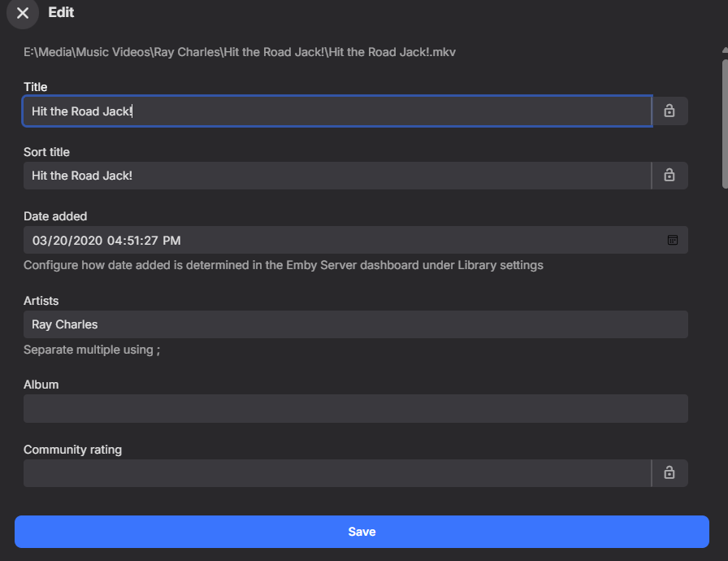
Task: Open the Date added calendar picker icon
Action: [x=673, y=240]
